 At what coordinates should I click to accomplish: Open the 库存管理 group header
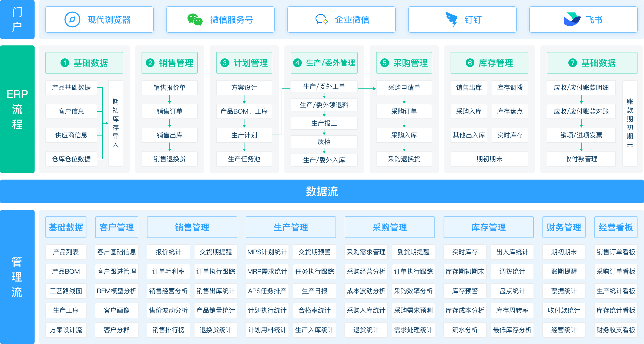(488, 227)
